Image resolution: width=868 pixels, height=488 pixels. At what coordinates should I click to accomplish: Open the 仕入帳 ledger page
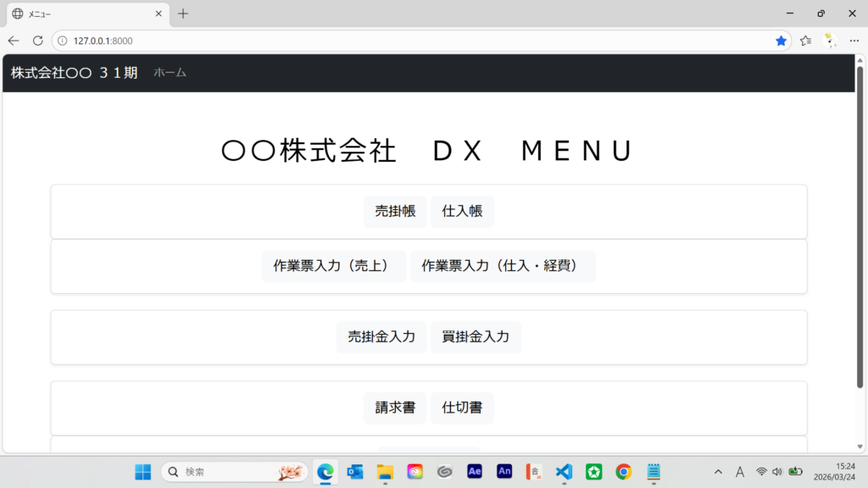(462, 212)
